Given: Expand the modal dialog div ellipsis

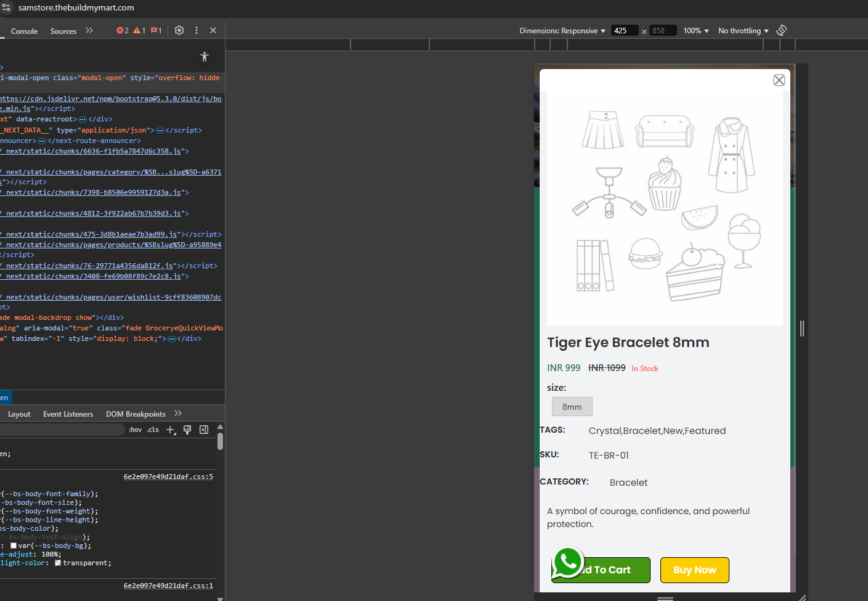Looking at the screenshot, I should (172, 339).
